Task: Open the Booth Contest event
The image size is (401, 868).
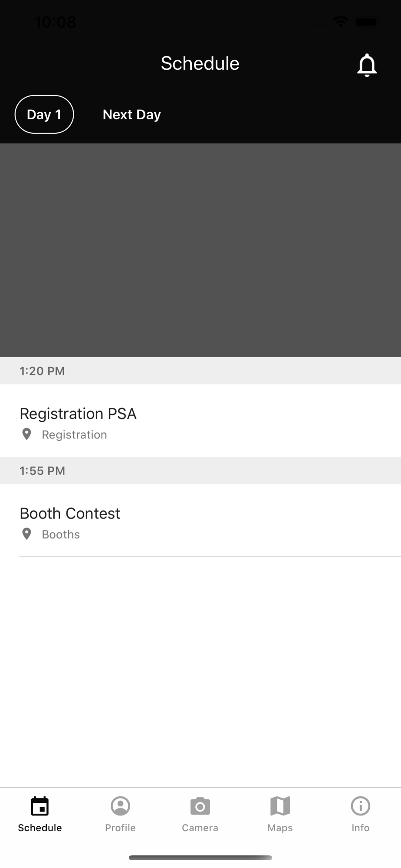Action: tap(200, 520)
